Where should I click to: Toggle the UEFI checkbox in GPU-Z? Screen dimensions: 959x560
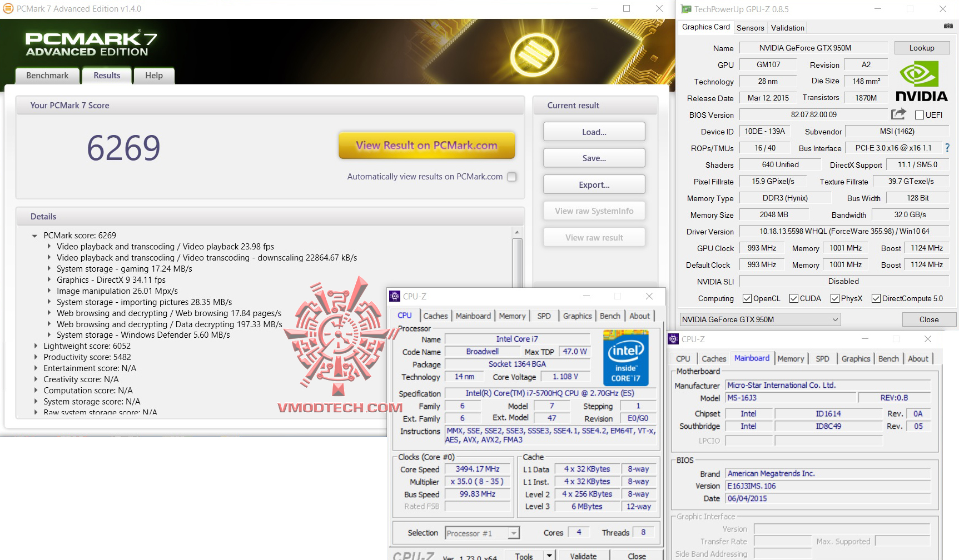tap(920, 115)
